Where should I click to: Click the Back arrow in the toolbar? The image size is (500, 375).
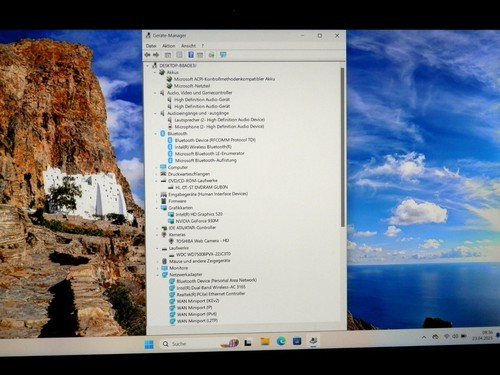point(148,55)
